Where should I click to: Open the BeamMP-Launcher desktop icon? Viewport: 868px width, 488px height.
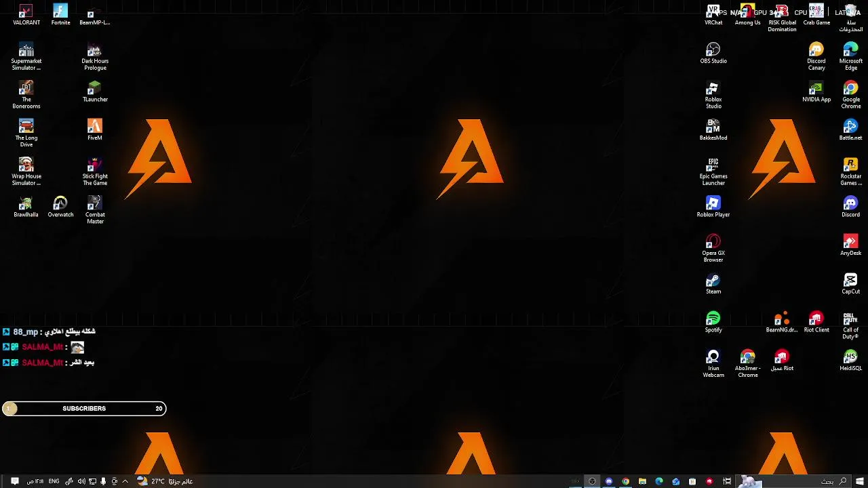tap(95, 15)
